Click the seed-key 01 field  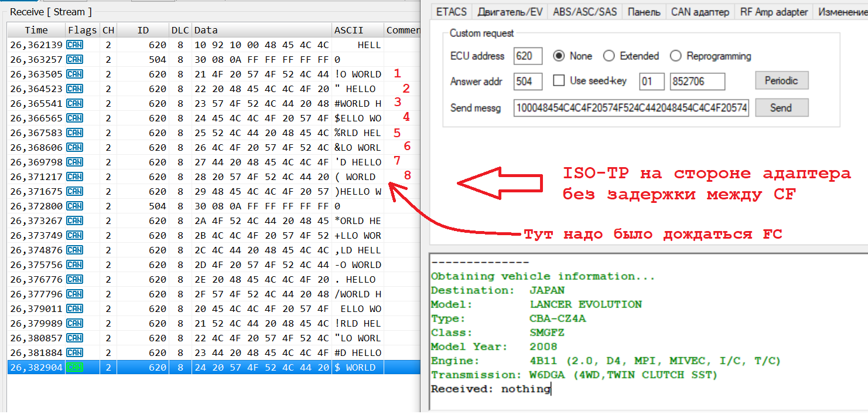tap(652, 82)
